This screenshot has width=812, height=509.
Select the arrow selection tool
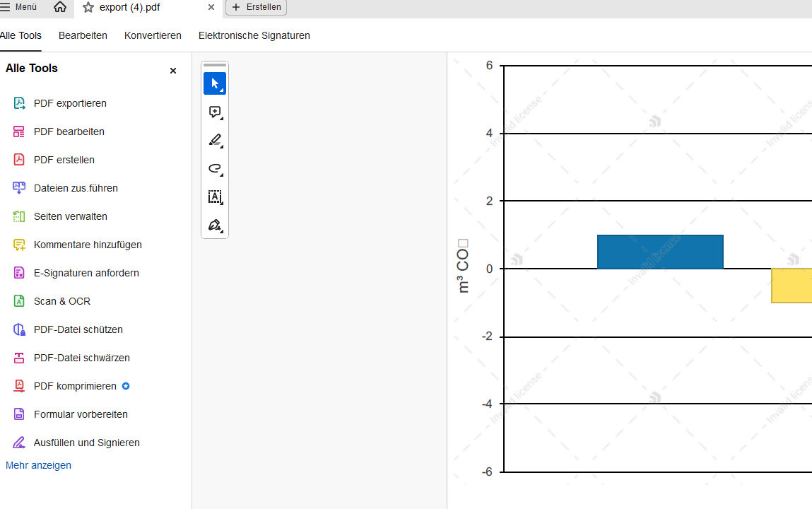215,83
